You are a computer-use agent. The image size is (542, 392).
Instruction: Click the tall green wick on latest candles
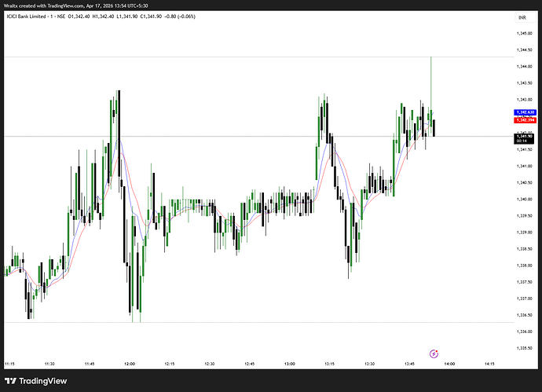click(x=431, y=71)
